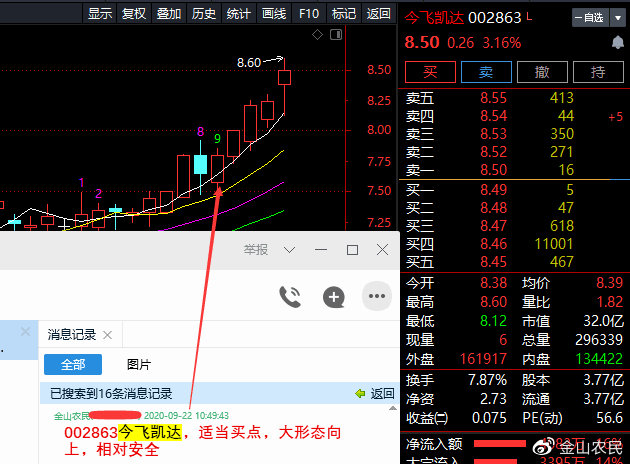Click the price alert bell icon
This screenshot has height=464, width=630.
click(618, 42)
